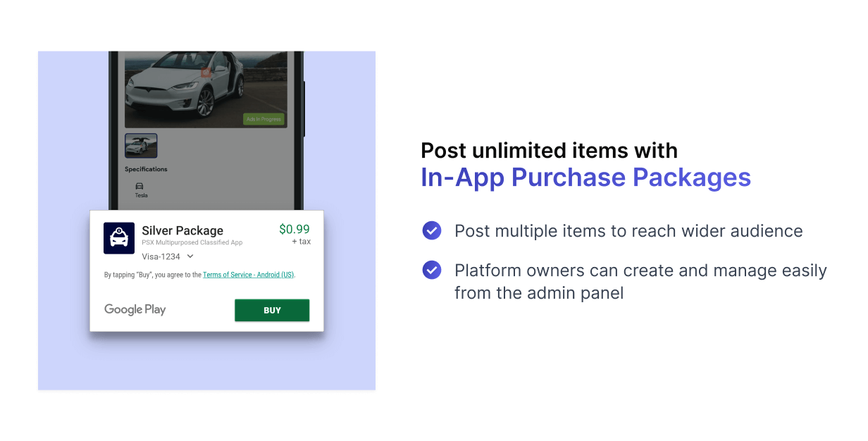Image resolution: width=868 pixels, height=441 pixels.
Task: Tap the Specifications section heading
Action: [x=146, y=169]
